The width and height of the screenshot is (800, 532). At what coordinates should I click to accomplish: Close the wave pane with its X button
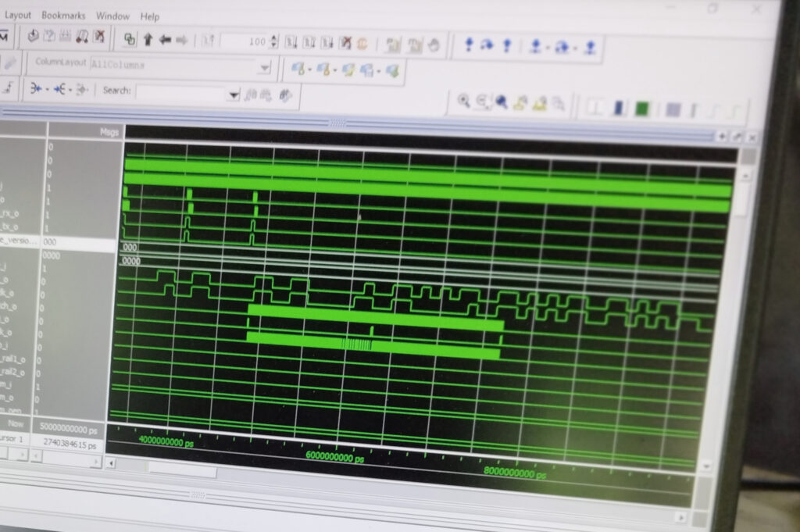point(752,137)
